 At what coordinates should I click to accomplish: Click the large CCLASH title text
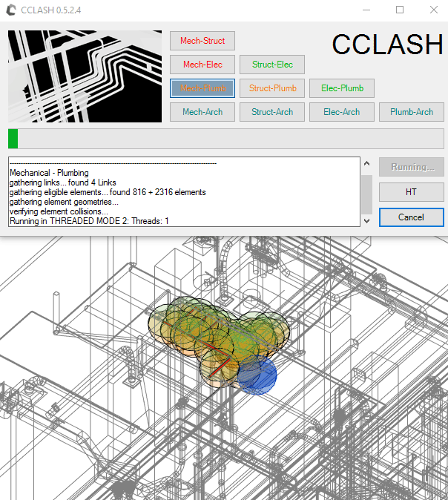click(x=387, y=44)
